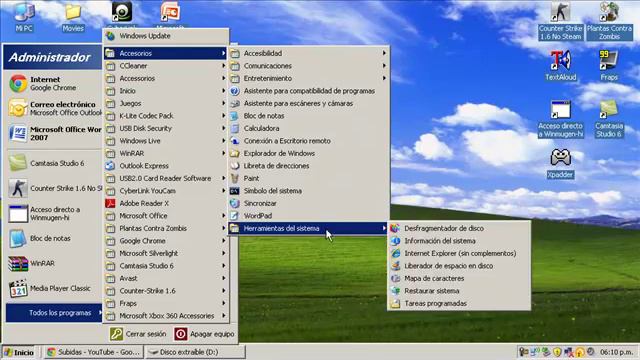Launch Media Player Classic

click(x=53, y=288)
